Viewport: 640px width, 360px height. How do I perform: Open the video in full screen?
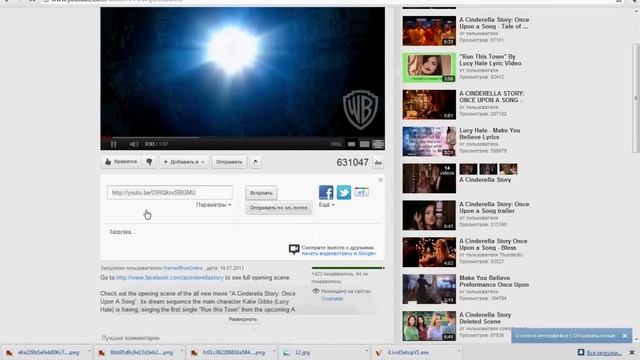click(x=378, y=144)
